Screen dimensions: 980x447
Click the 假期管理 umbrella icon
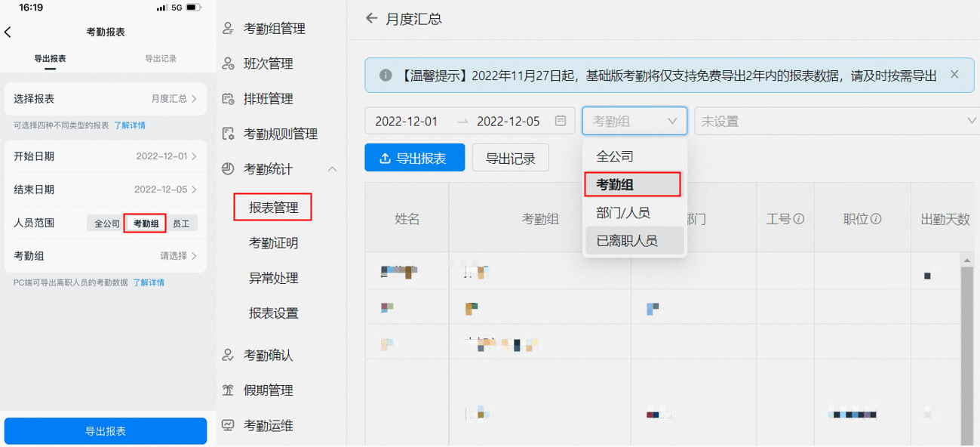click(x=228, y=390)
